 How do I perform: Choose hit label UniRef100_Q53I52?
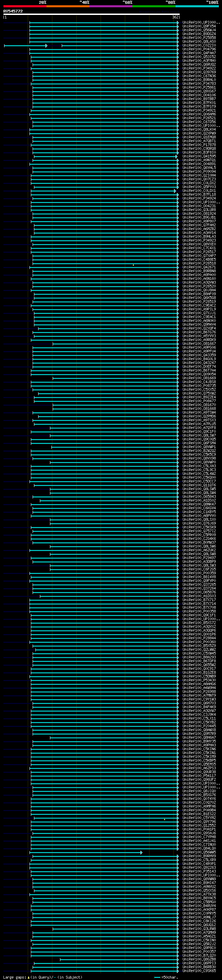199,57
